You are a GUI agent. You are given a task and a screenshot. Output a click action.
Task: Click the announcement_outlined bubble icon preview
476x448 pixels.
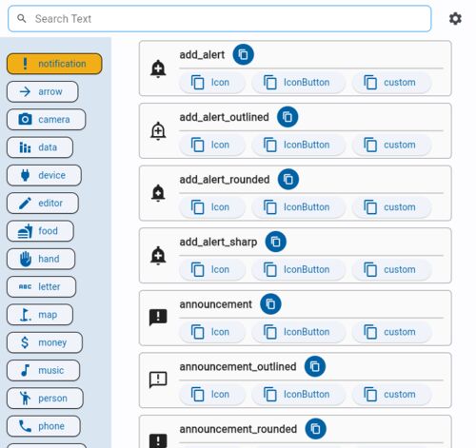(158, 380)
